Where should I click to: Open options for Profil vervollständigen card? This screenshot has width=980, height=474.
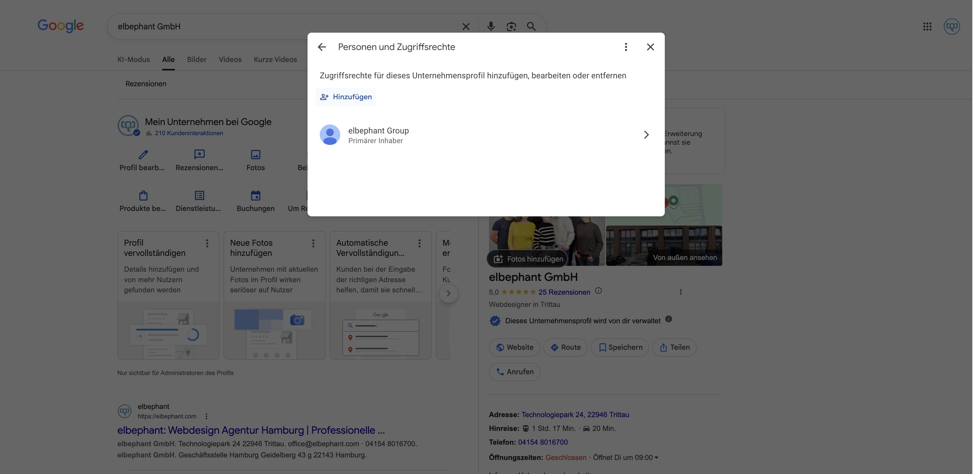pos(207,243)
